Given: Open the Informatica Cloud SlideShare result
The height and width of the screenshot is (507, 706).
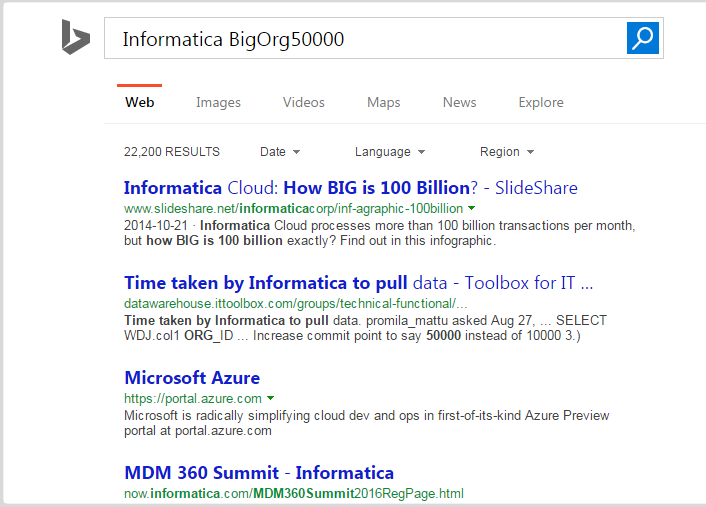Looking at the screenshot, I should 350,188.
